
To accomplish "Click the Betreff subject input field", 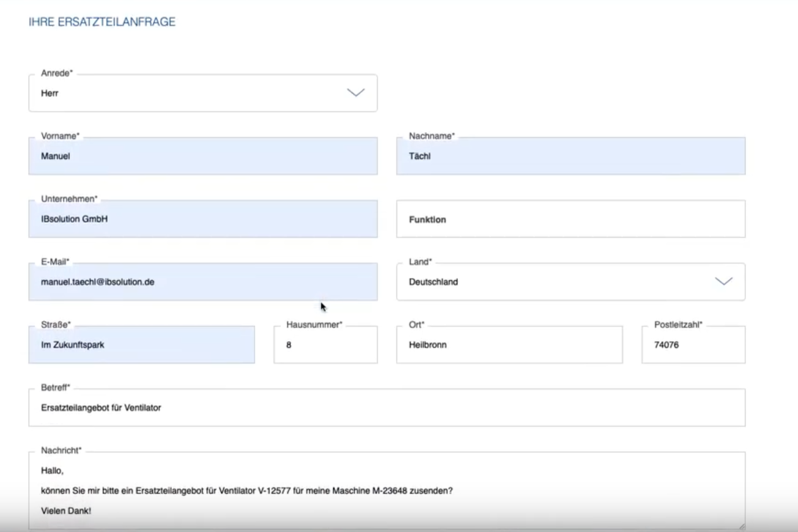I will pyautogui.click(x=386, y=408).
